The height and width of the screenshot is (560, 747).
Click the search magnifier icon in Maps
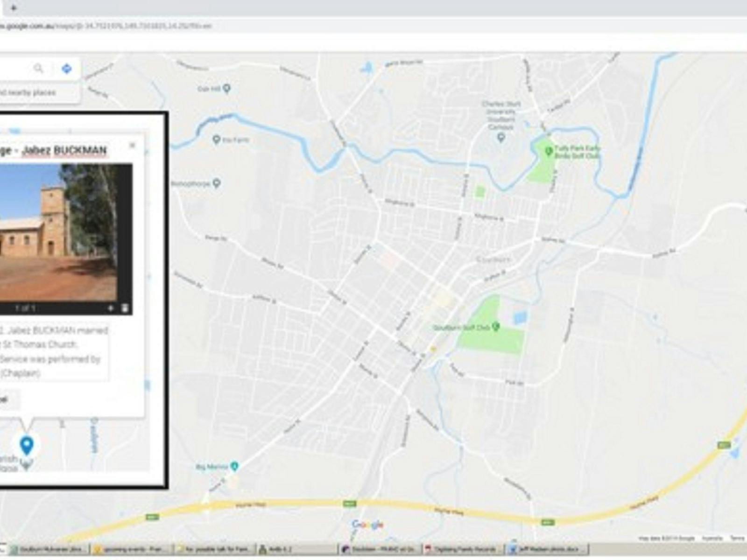38,69
